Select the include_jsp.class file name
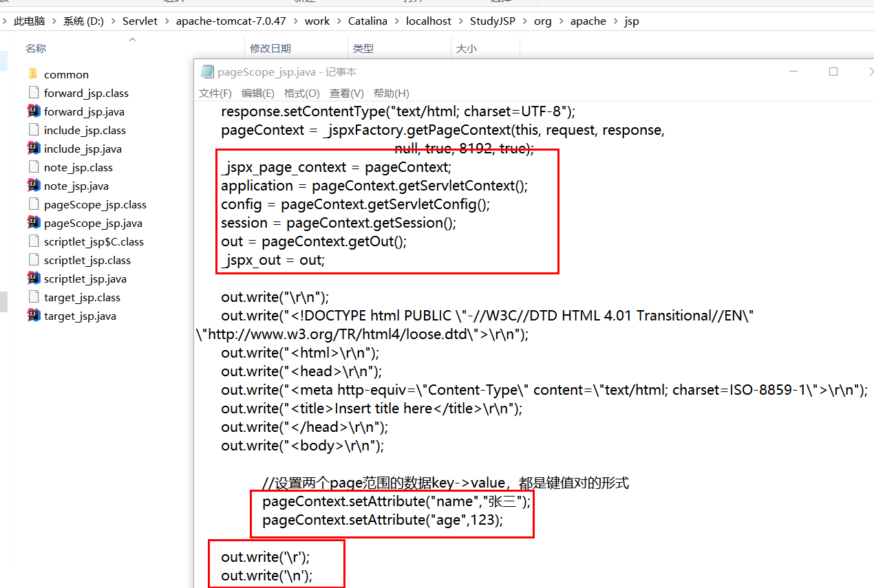The height and width of the screenshot is (588, 874). (x=85, y=130)
